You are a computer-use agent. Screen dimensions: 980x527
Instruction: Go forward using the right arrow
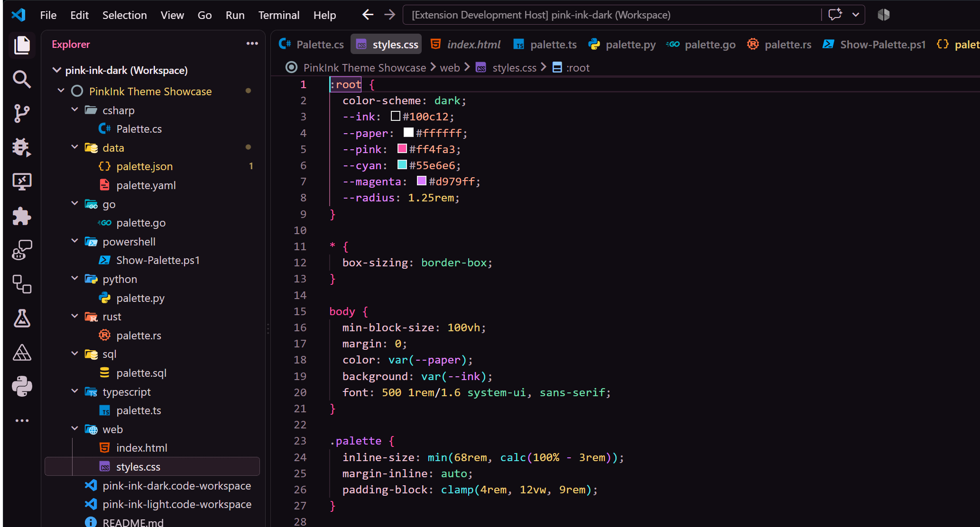pos(389,15)
